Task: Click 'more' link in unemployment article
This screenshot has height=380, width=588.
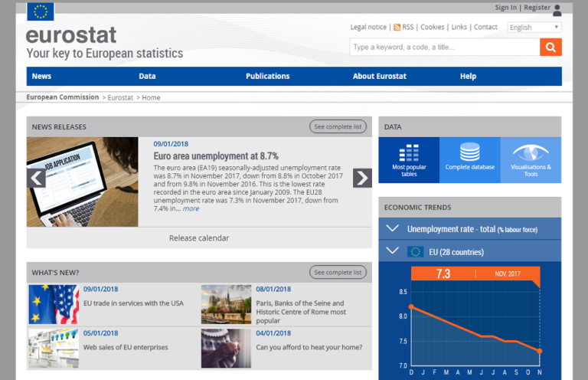Action: 191,208
